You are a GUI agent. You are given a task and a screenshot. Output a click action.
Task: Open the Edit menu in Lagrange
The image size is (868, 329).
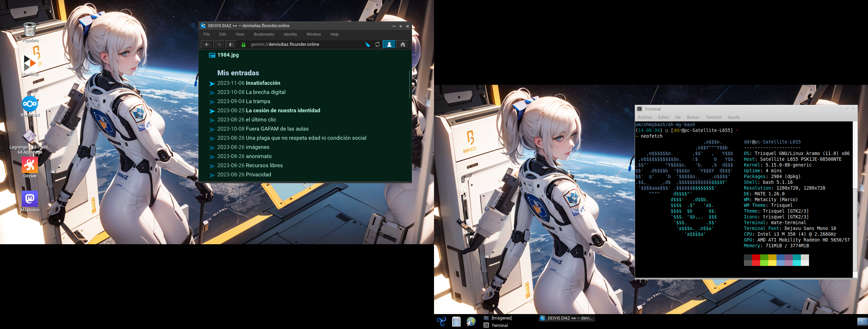pyautogui.click(x=223, y=34)
